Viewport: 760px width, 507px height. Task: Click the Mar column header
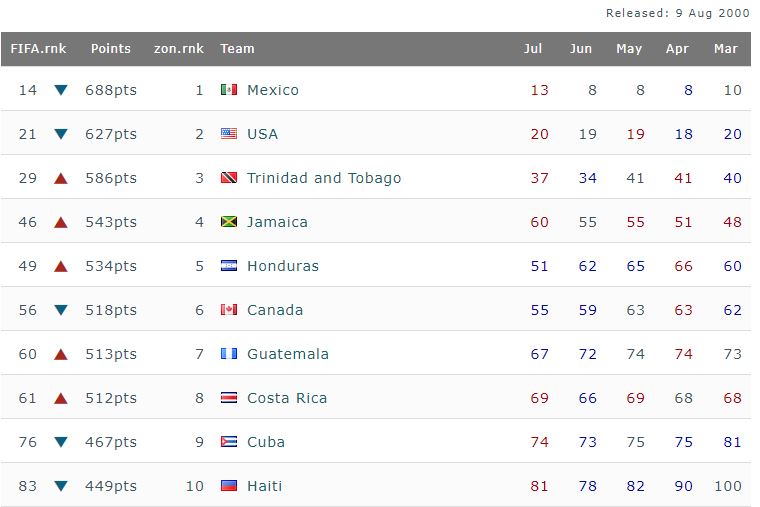click(726, 48)
